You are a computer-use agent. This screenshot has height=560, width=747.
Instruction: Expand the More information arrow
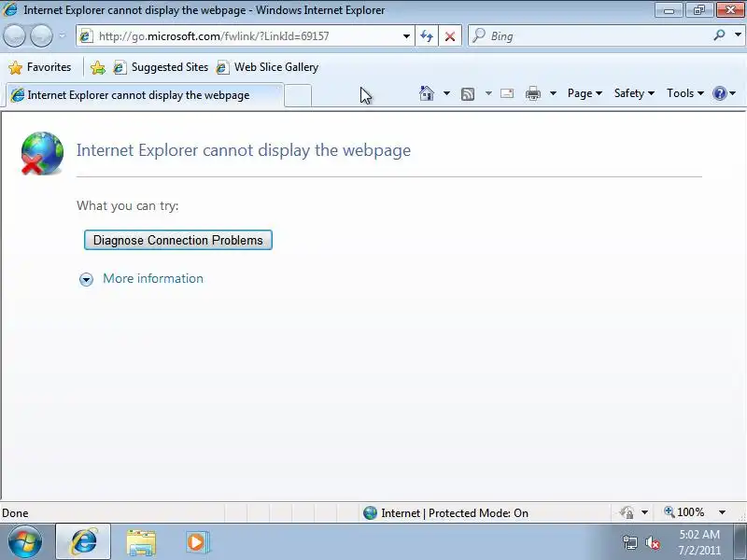point(86,279)
